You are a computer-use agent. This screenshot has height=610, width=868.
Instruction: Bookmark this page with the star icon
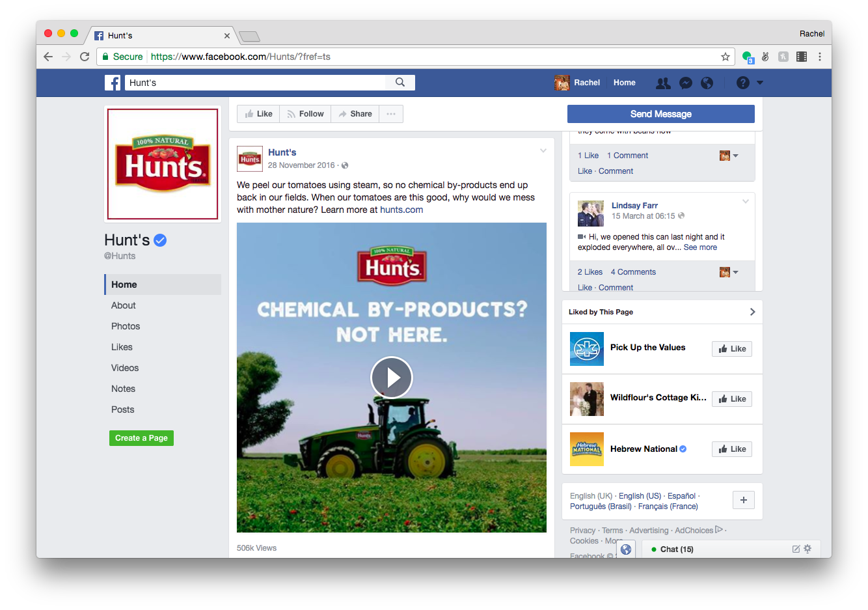pos(725,57)
